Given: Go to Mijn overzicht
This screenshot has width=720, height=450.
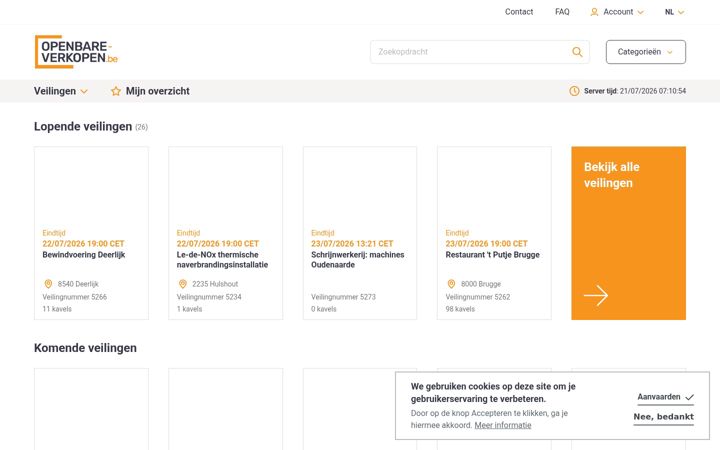Looking at the screenshot, I should pos(150,91).
